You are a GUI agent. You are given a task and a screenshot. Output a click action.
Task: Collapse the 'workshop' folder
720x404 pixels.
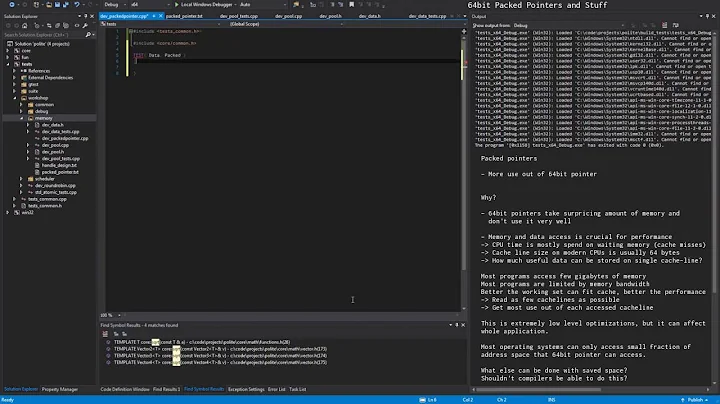(15, 98)
